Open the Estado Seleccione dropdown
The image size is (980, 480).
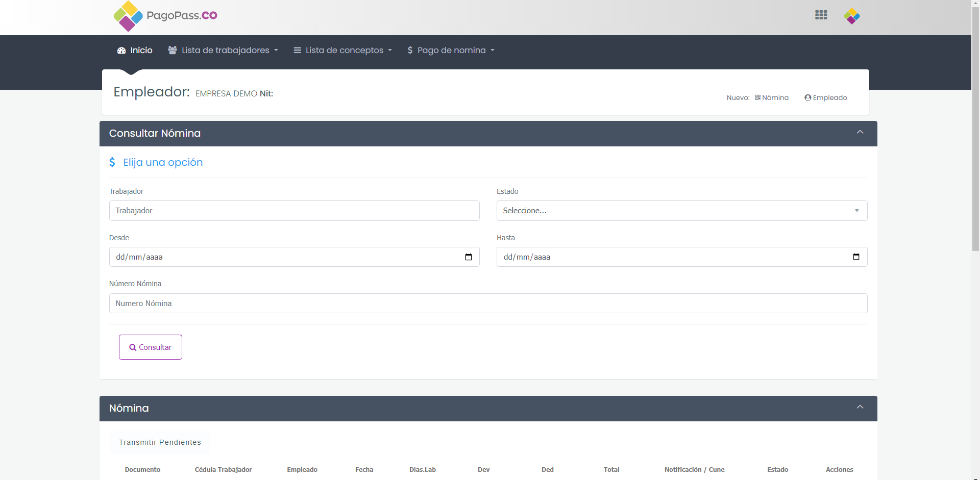tap(681, 211)
